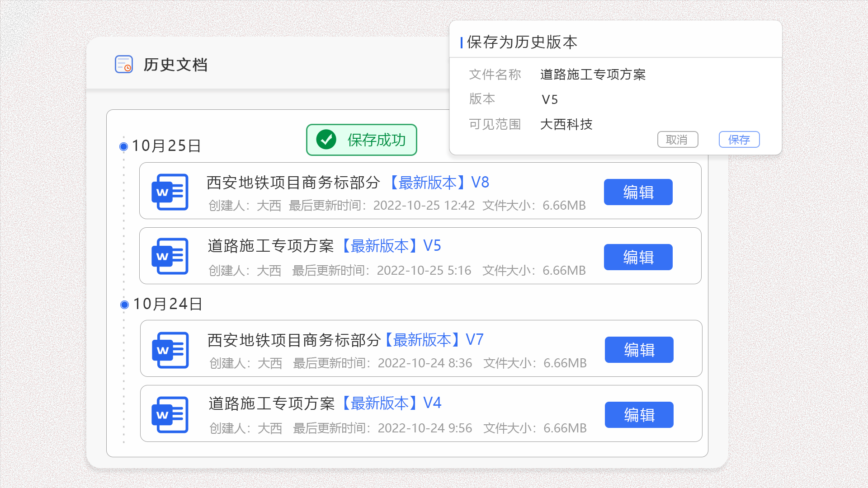This screenshot has height=488, width=868.
Task: Click Word icon of 道路施工专项方案 V5
Action: tap(170, 256)
